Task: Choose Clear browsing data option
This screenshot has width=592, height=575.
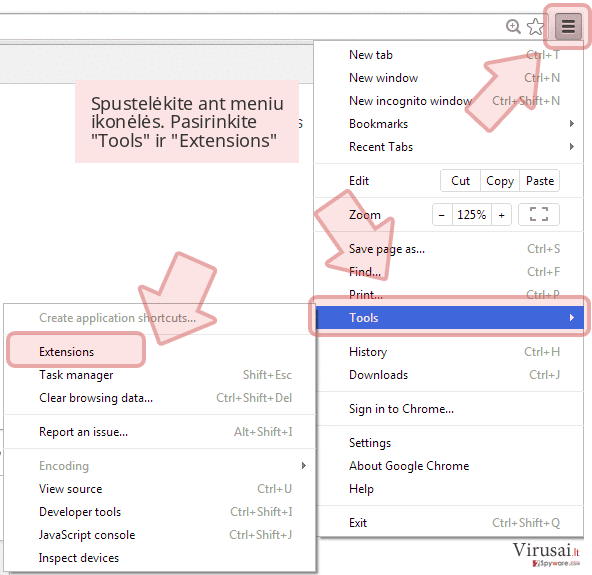Action: click(x=96, y=398)
